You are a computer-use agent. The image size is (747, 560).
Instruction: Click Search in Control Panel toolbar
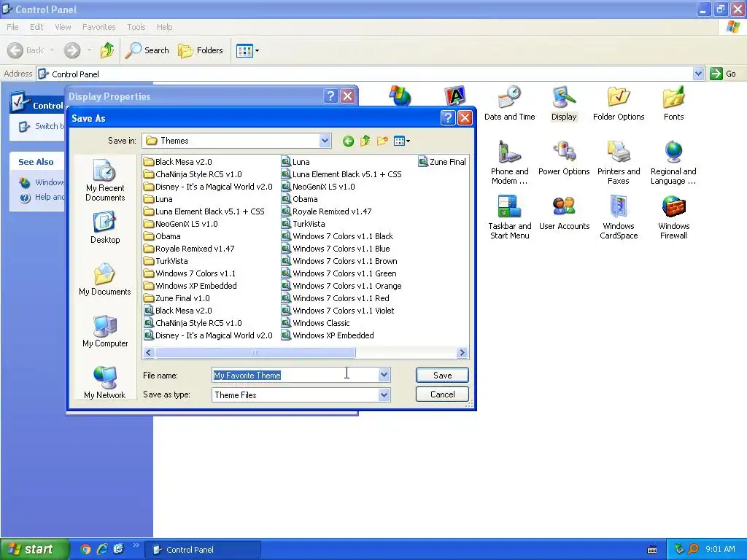pyautogui.click(x=147, y=50)
